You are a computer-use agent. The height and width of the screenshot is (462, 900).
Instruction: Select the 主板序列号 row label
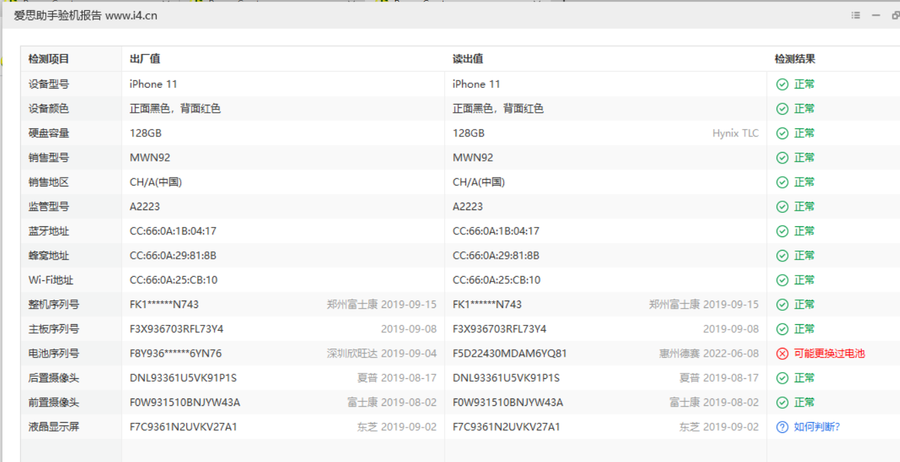click(54, 329)
